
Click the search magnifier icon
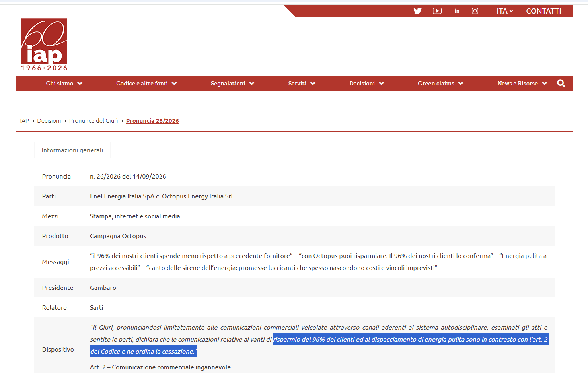pos(561,84)
